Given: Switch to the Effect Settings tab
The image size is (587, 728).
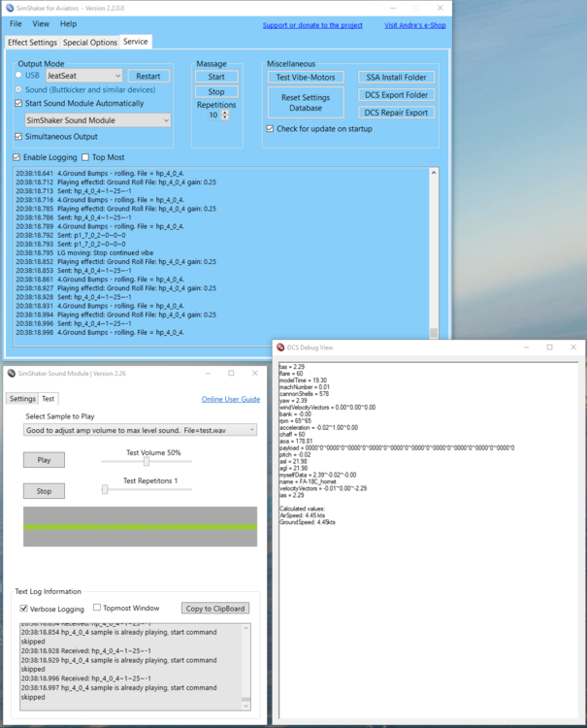Looking at the screenshot, I should click(x=32, y=43).
